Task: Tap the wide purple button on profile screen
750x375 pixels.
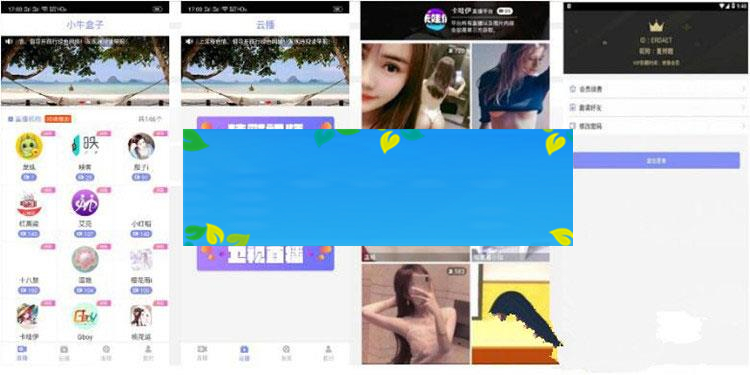Action: coord(656,161)
